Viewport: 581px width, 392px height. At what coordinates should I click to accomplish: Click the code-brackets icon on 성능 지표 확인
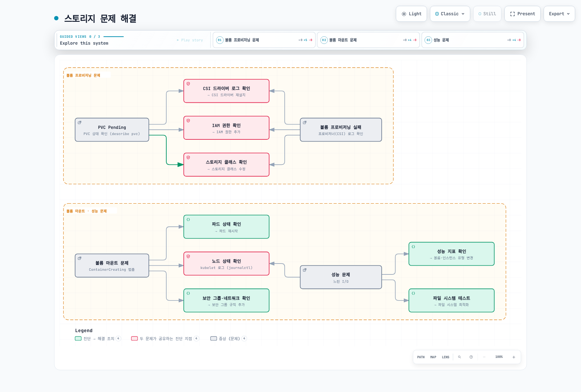[413, 247]
